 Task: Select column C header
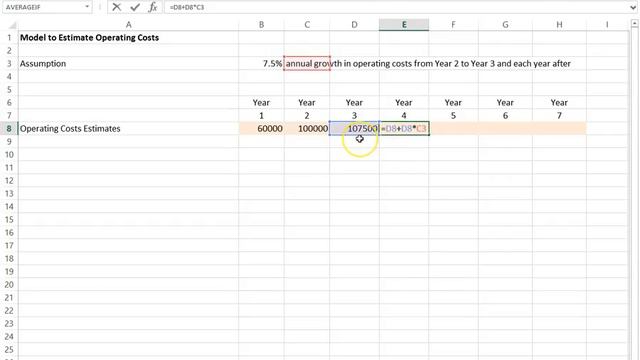(307, 25)
